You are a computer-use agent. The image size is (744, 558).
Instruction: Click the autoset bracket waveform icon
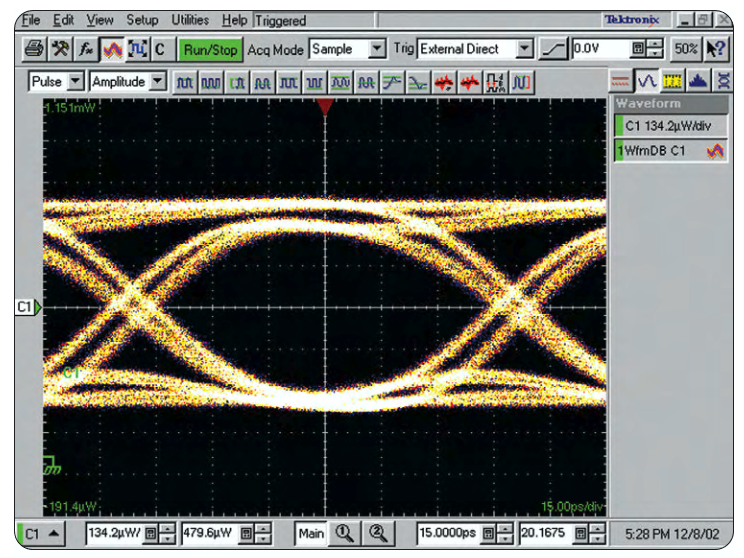pyautogui.click(x=138, y=49)
